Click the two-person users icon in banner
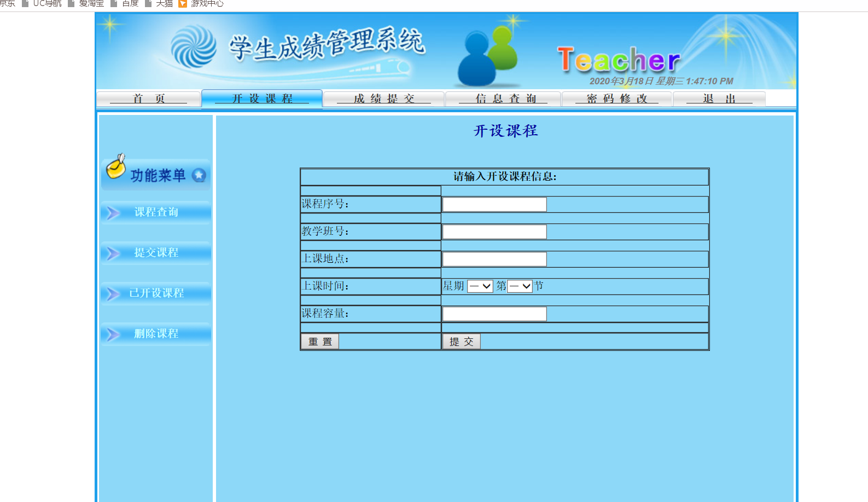The height and width of the screenshot is (502, 868). pos(487,57)
